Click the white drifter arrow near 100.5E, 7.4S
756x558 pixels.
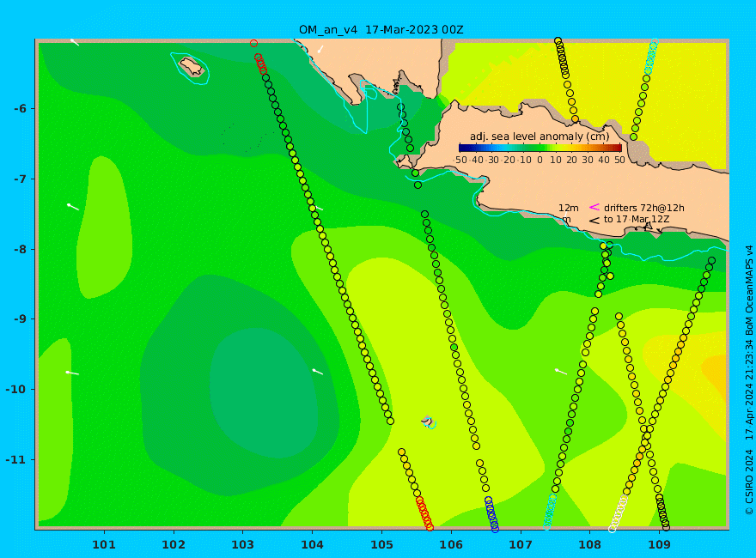click(x=73, y=207)
